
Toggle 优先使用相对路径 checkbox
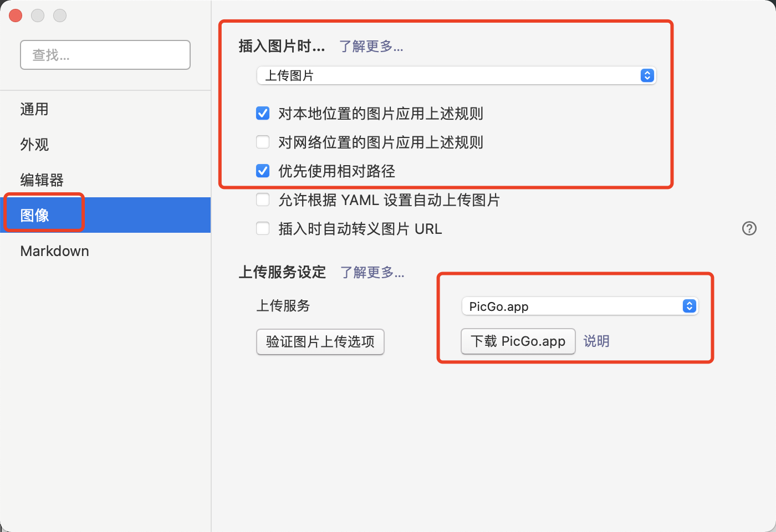263,171
